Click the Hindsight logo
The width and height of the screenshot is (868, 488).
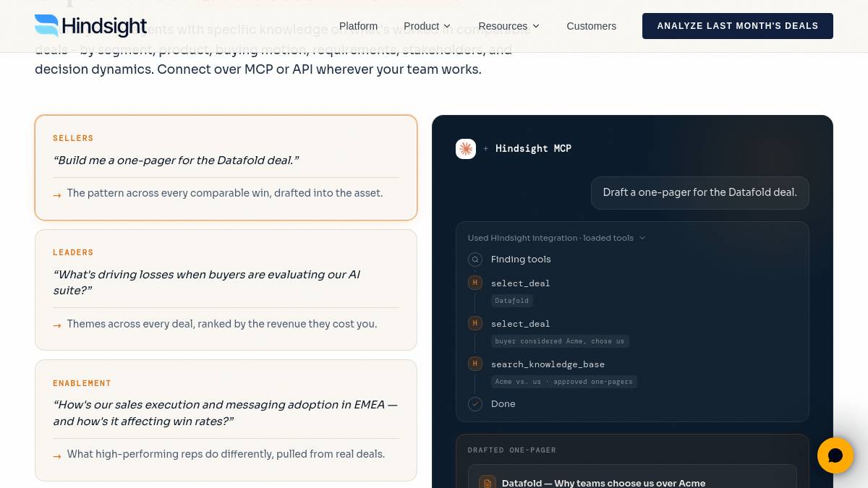tap(90, 26)
